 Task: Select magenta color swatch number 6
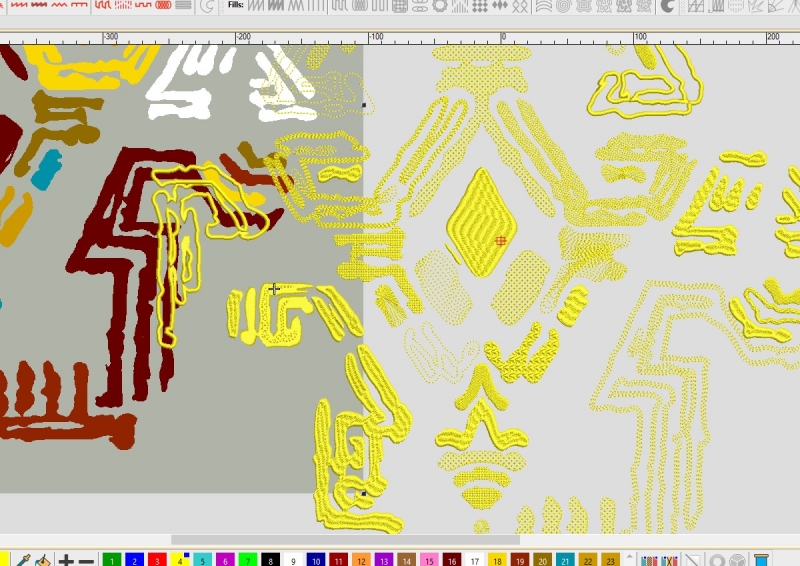point(225,560)
